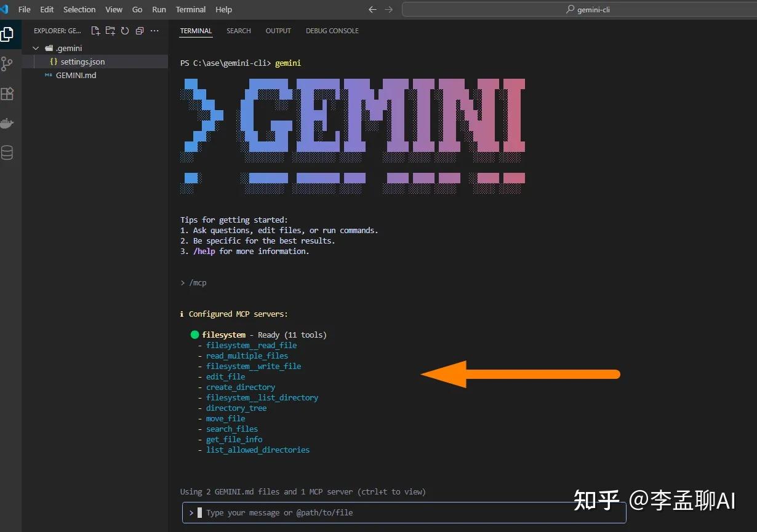Screen dimensions: 757x532
Task: Open Explorer more actions menu
Action: tap(154, 30)
